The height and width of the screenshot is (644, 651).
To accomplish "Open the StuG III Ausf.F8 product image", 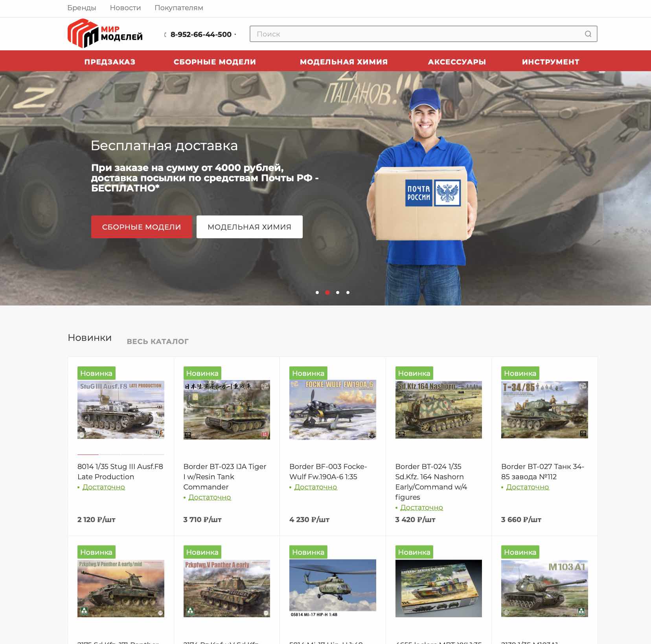I will coord(121,410).
